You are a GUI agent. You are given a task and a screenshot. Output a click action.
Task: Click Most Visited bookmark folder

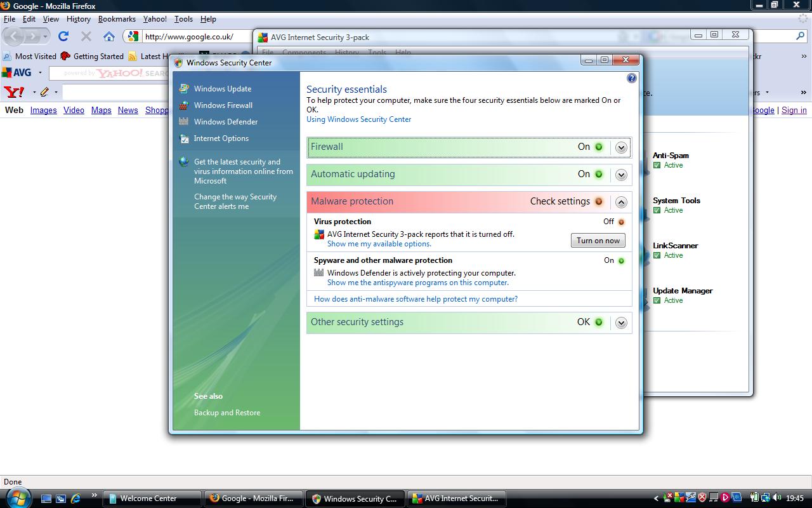pyautogui.click(x=30, y=56)
